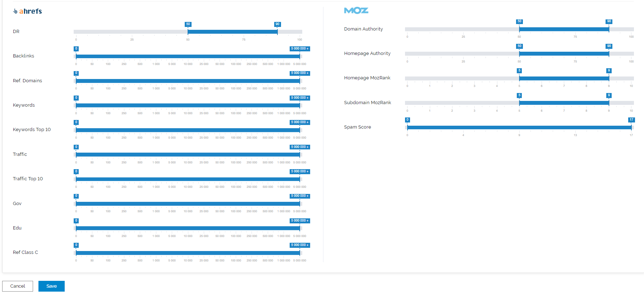Click Edu slider minimum handle

(76, 228)
